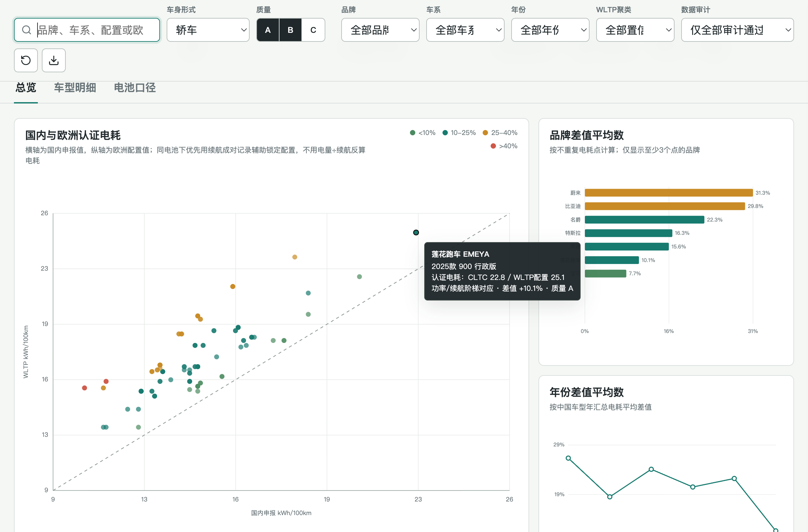Click the <10% legend dot
The height and width of the screenshot is (532, 808).
[x=413, y=133]
